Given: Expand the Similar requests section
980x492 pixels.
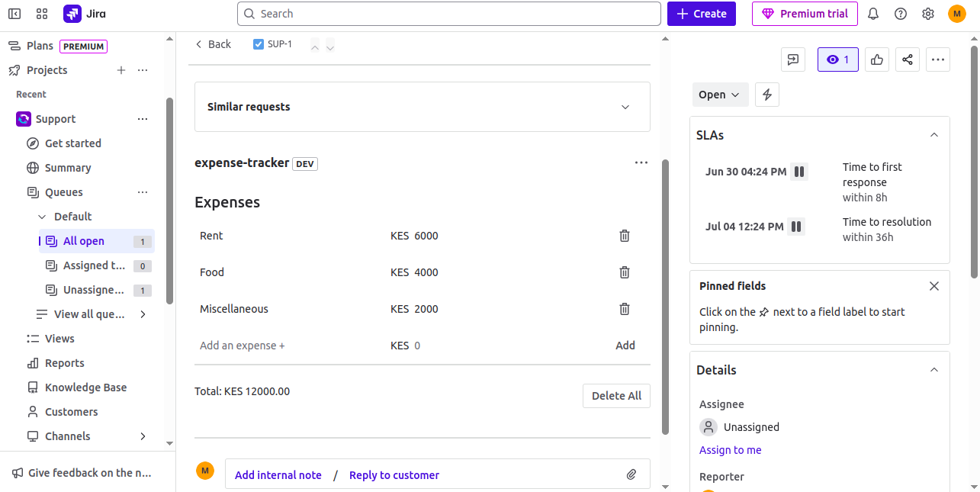Looking at the screenshot, I should (x=625, y=107).
